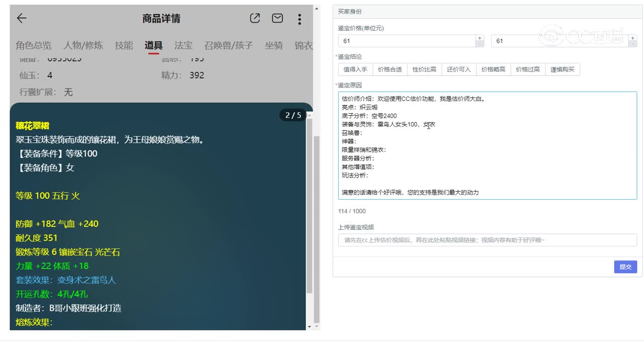This screenshot has height=343, width=644.
Task: Click the upload video link input field
Action: point(487,240)
